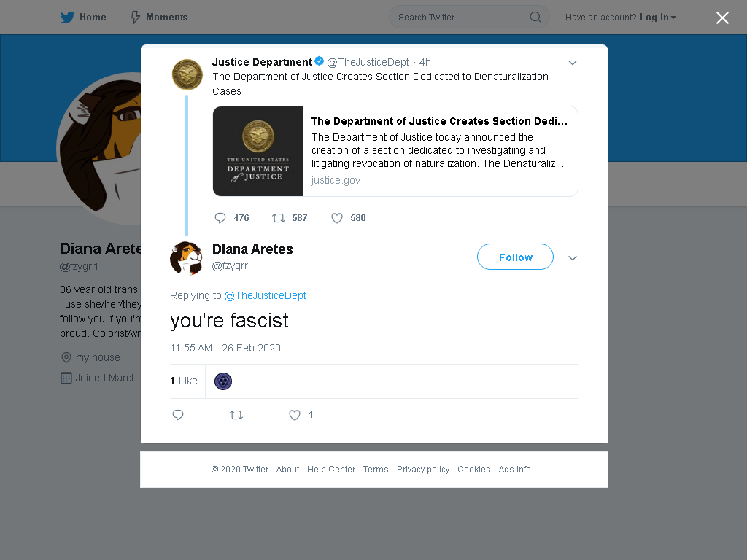Open the justice.gov link card thumbnail

point(258,152)
